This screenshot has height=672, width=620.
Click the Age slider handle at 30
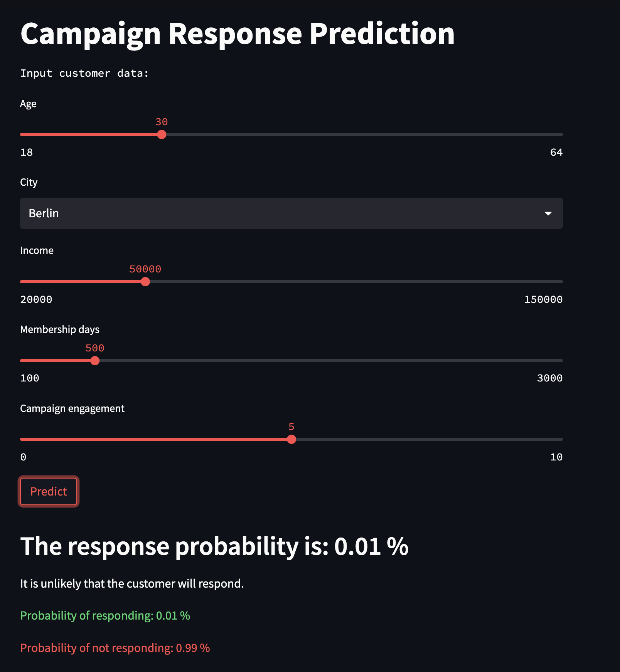[x=162, y=134]
